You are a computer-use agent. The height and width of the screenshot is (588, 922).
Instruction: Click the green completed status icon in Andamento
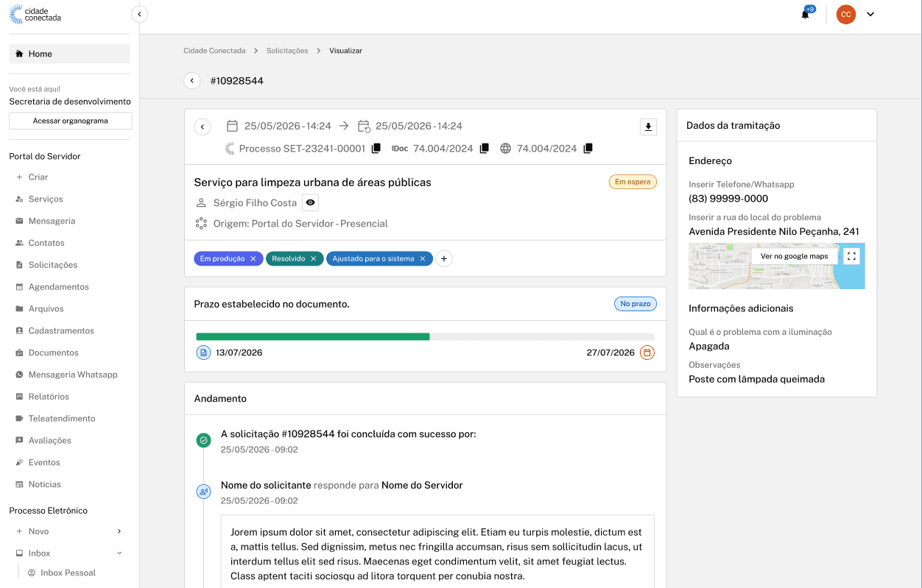coord(203,440)
